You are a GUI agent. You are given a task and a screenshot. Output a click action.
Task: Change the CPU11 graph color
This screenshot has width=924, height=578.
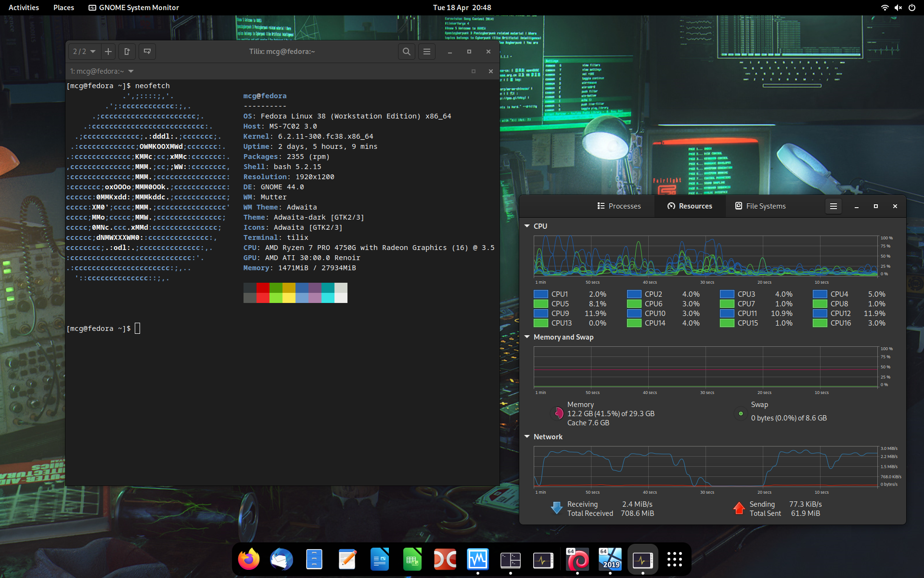(727, 314)
